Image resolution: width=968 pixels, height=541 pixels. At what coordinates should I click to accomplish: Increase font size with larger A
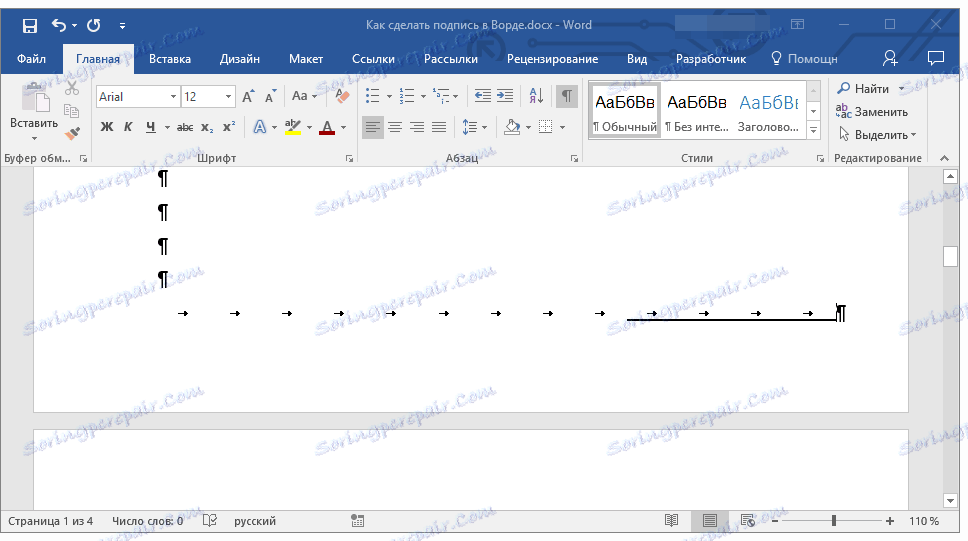(248, 97)
